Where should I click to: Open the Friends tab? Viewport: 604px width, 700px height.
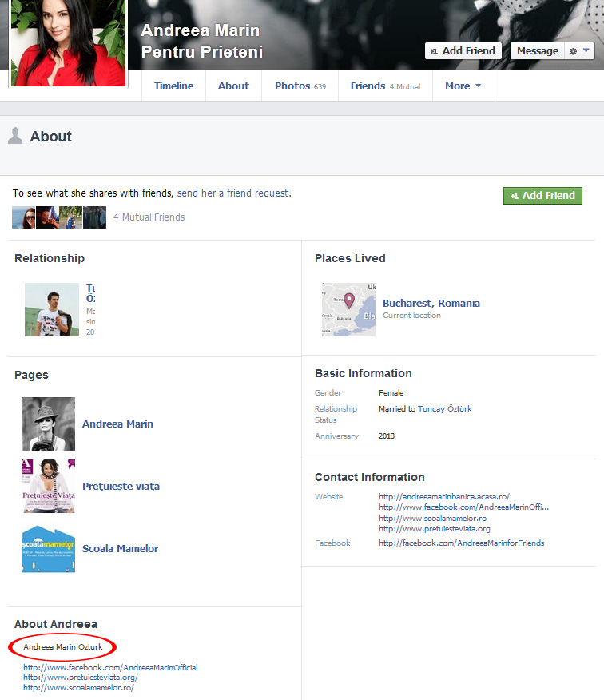[384, 86]
